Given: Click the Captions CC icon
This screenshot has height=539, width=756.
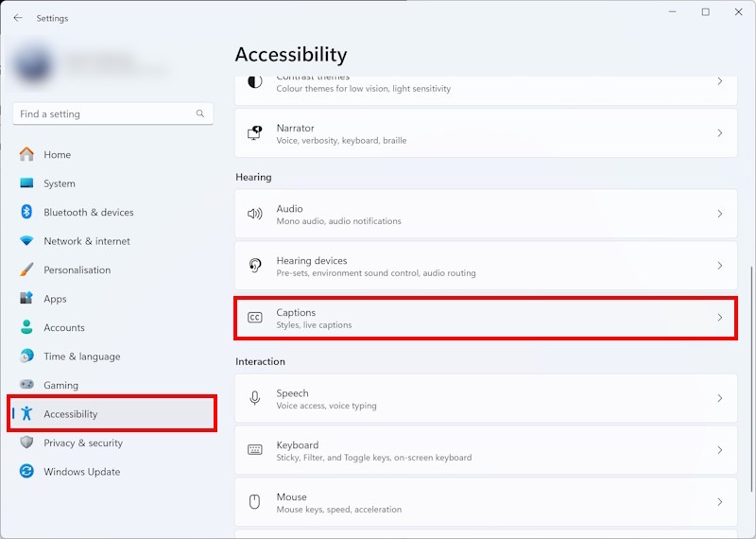Looking at the screenshot, I should point(254,318).
